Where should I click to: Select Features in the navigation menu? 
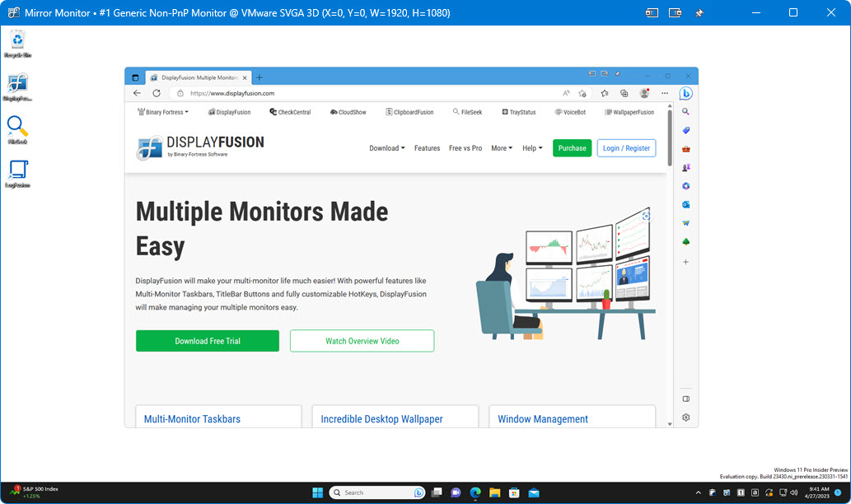(x=427, y=148)
